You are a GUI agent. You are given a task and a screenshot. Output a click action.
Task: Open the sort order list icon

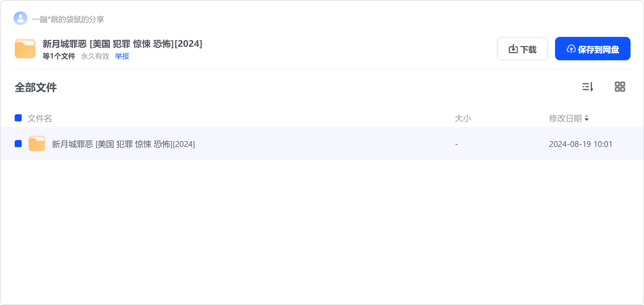(588, 87)
